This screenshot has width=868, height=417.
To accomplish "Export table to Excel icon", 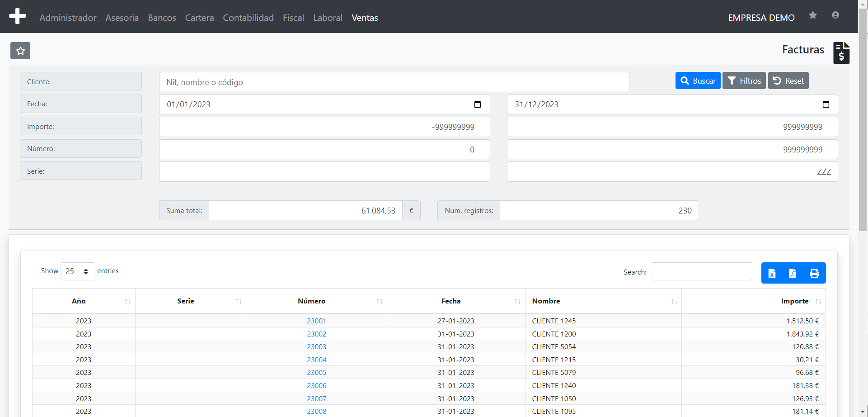I will (772, 273).
